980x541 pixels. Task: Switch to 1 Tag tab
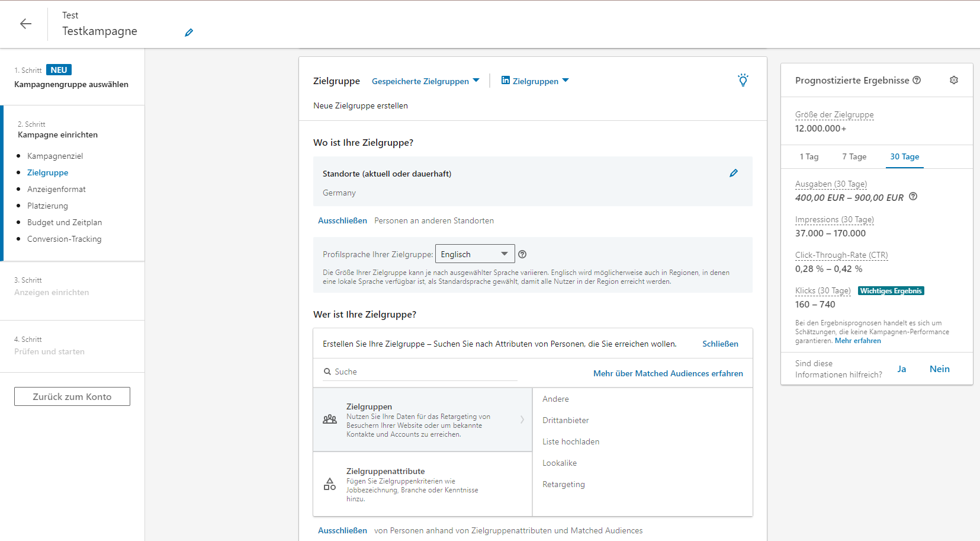(x=809, y=156)
